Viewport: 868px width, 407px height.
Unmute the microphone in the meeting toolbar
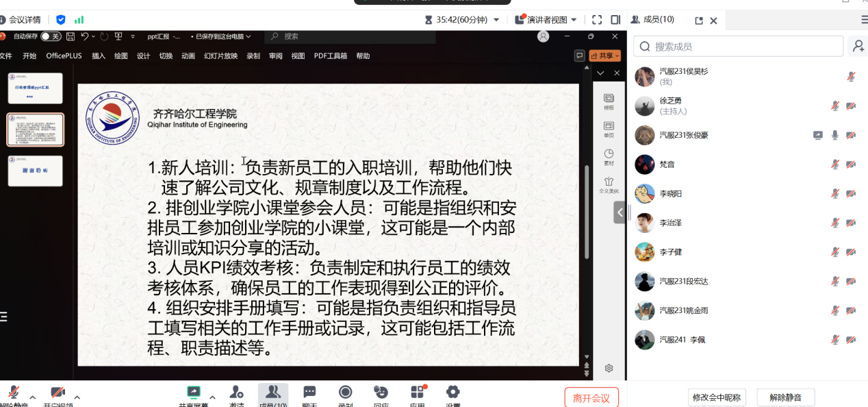[14, 393]
